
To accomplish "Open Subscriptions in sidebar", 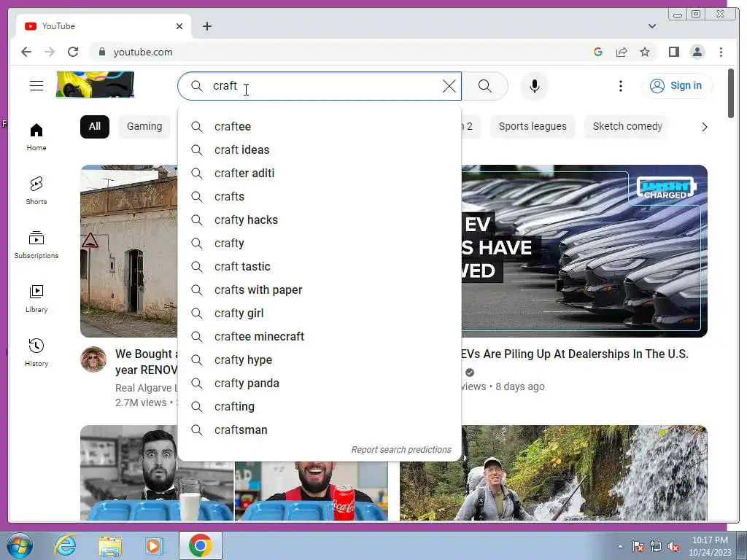I will (36, 245).
